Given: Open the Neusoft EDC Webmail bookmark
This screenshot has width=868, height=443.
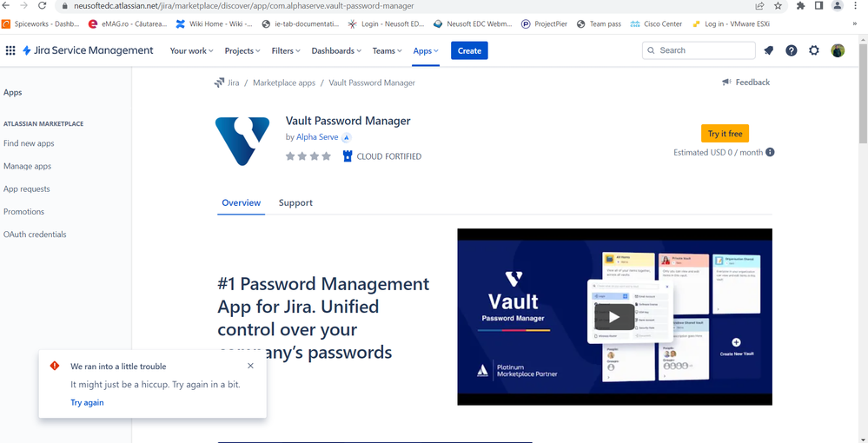Looking at the screenshot, I should click(x=474, y=23).
